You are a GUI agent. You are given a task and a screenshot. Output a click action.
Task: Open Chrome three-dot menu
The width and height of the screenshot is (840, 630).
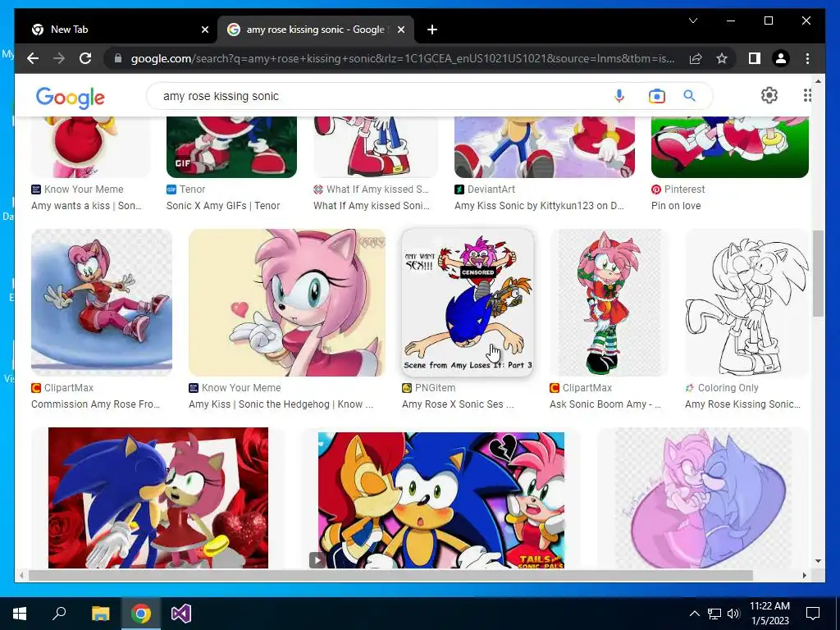pos(807,58)
